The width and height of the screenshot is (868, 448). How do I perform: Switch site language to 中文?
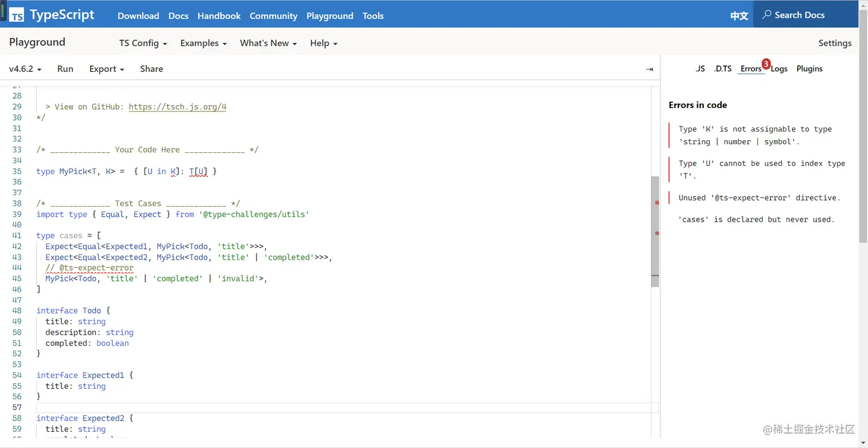coord(739,16)
